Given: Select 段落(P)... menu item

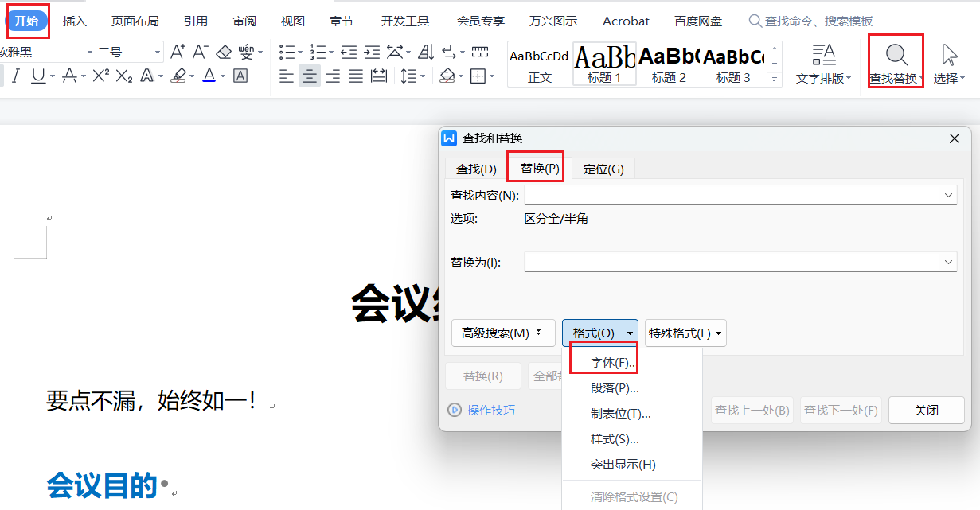Looking at the screenshot, I should click(614, 388).
